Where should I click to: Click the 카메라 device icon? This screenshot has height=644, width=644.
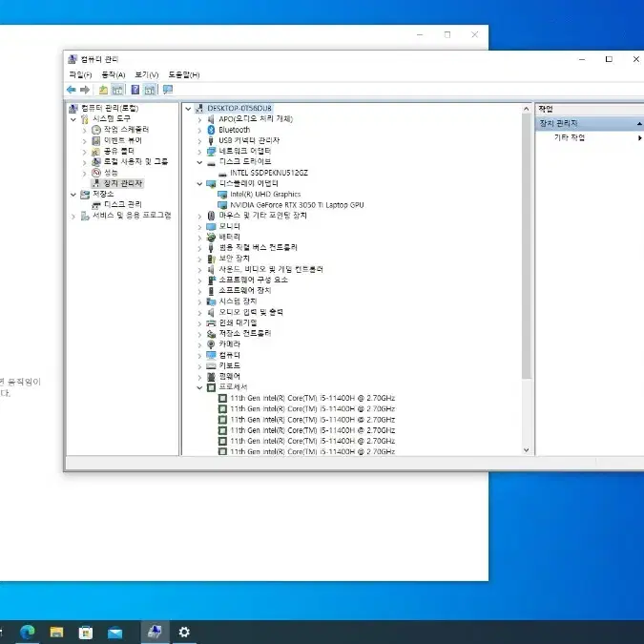coord(211,344)
